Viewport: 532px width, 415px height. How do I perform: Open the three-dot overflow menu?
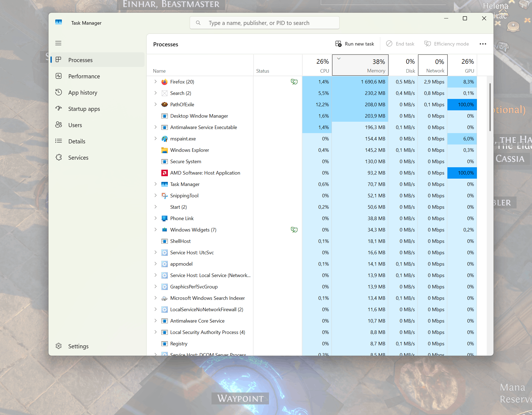point(483,44)
